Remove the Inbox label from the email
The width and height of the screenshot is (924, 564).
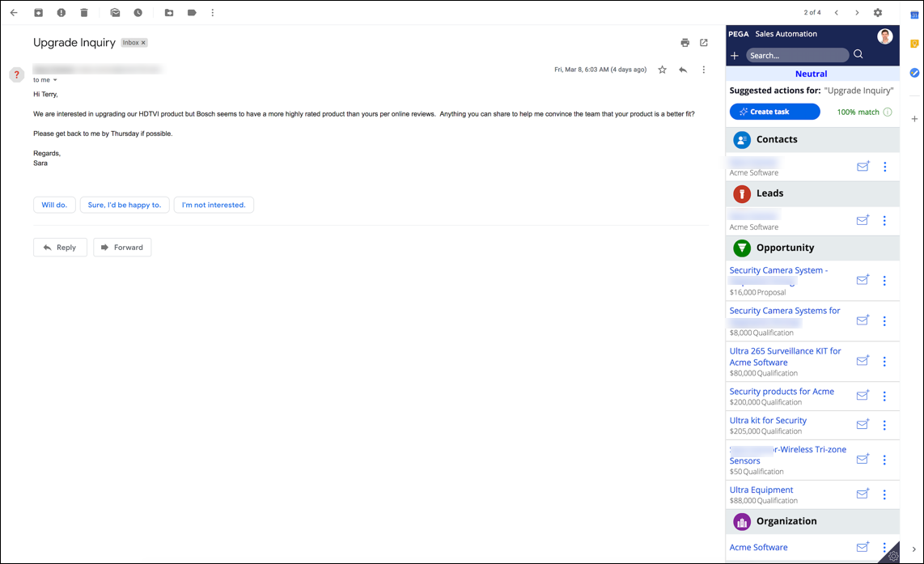pos(144,43)
